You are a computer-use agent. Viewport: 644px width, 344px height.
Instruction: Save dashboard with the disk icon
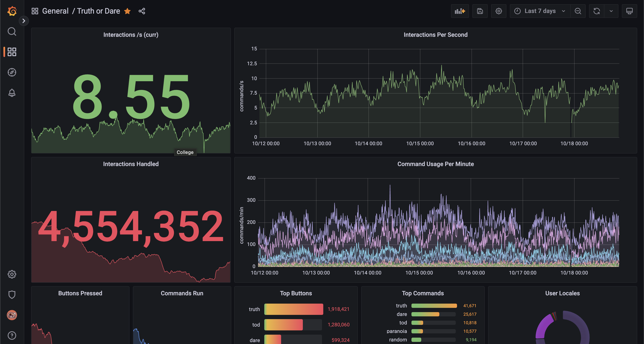(480, 11)
